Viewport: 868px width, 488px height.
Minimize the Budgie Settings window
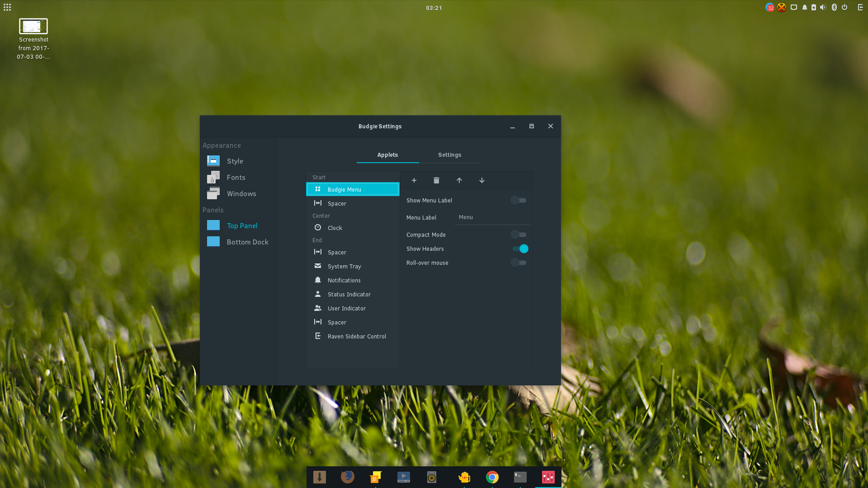point(513,127)
